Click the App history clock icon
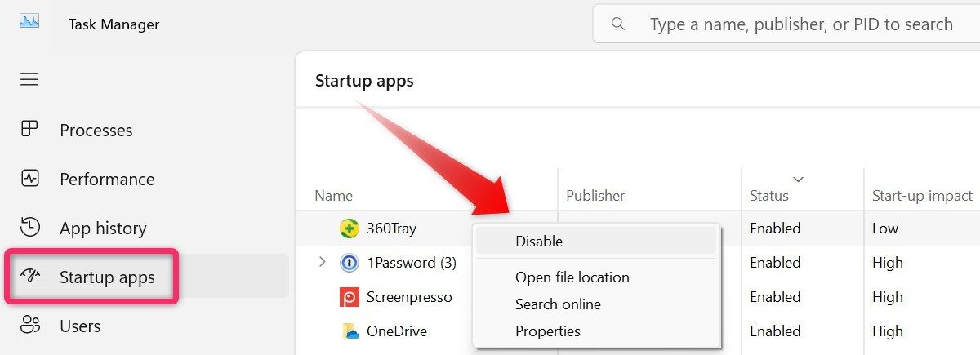 29,227
